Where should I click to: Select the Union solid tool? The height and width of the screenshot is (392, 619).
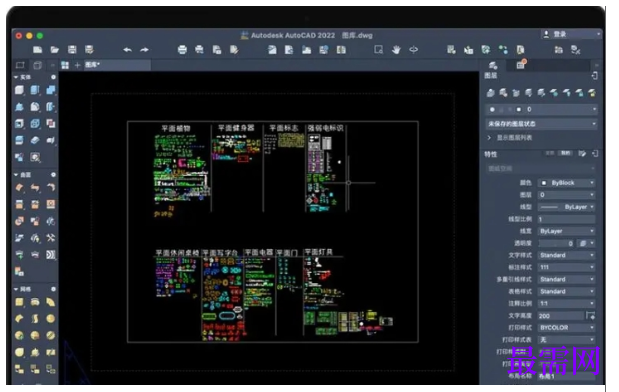pos(51,90)
